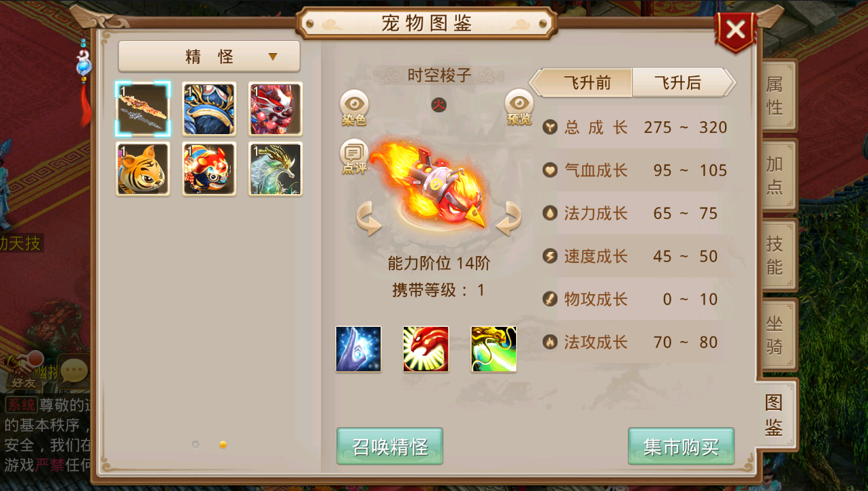The height and width of the screenshot is (491, 868).
Task: Select the red phoenix skill icon
Action: click(x=426, y=349)
